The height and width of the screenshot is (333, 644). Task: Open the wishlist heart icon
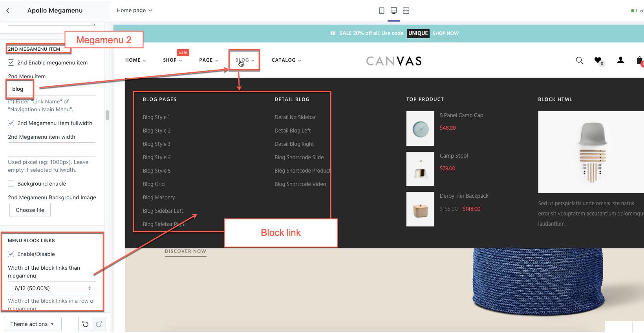[598, 60]
